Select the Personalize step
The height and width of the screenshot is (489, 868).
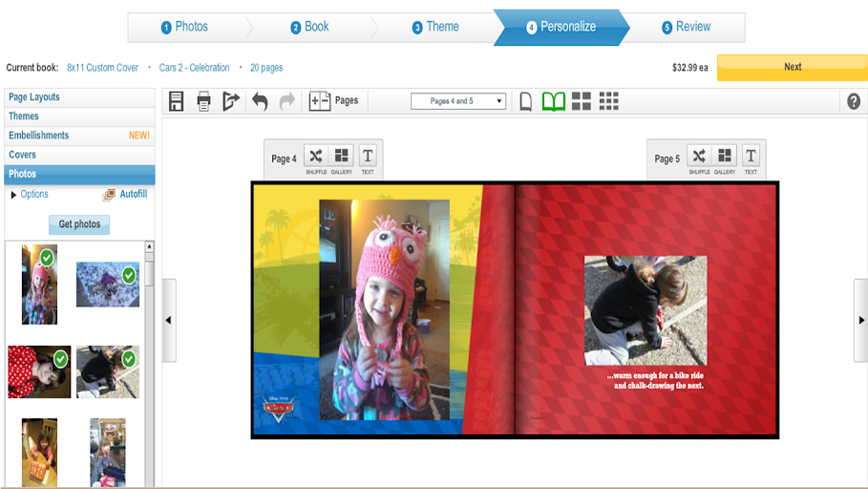pyautogui.click(x=561, y=27)
